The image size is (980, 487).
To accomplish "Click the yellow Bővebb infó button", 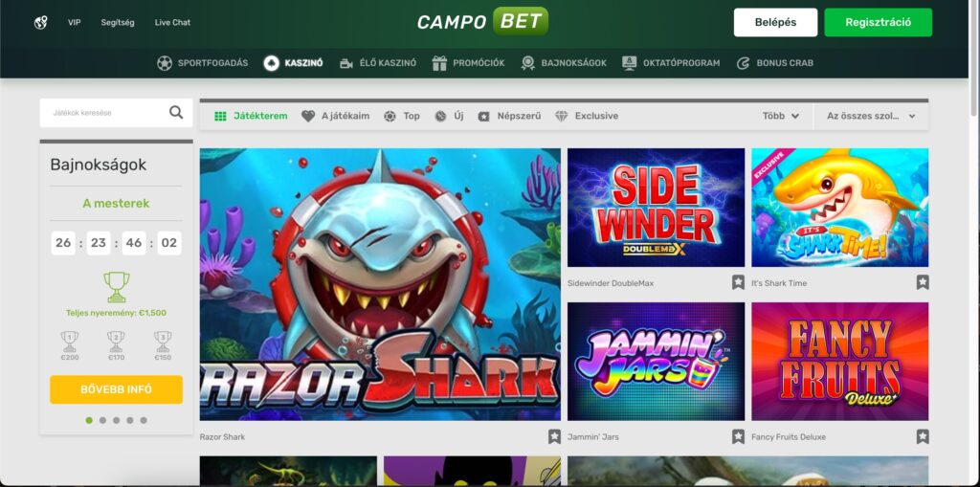I will [x=116, y=389].
